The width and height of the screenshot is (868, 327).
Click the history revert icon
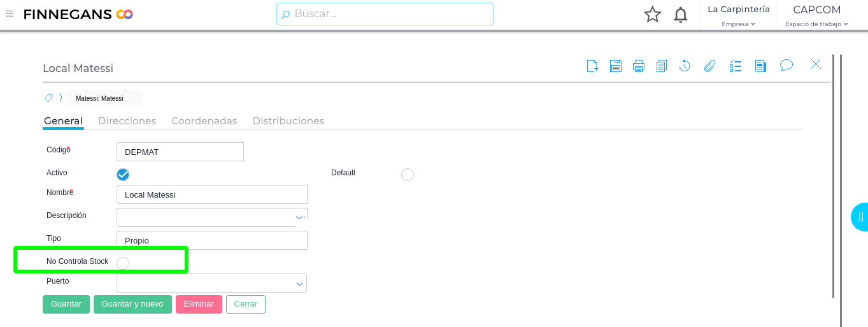pyautogui.click(x=685, y=66)
